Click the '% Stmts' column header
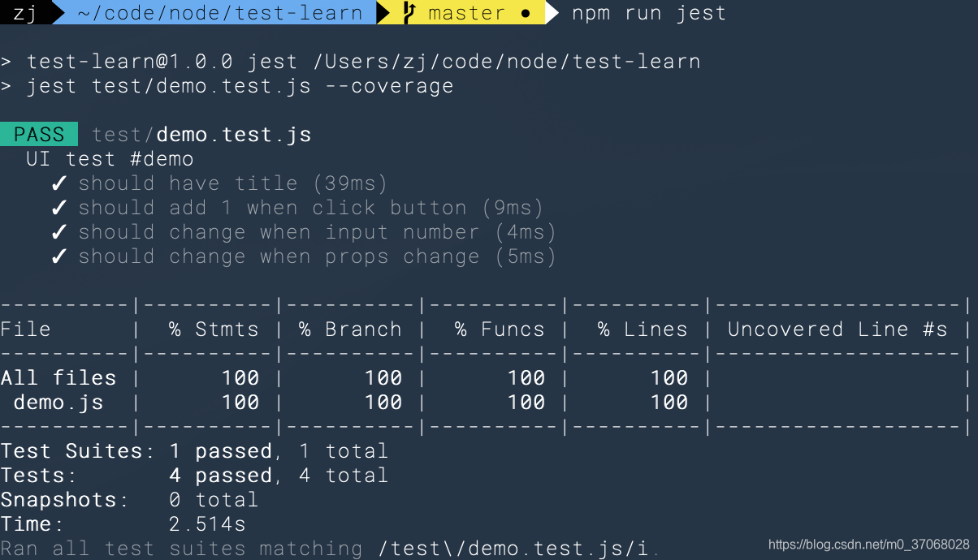The width and height of the screenshot is (978, 560). [214, 330]
